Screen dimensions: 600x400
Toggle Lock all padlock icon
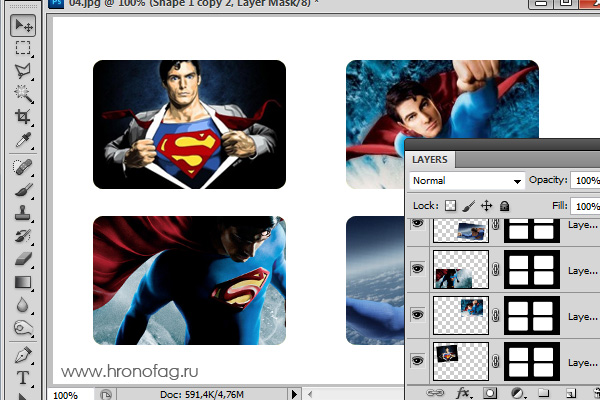tap(504, 206)
